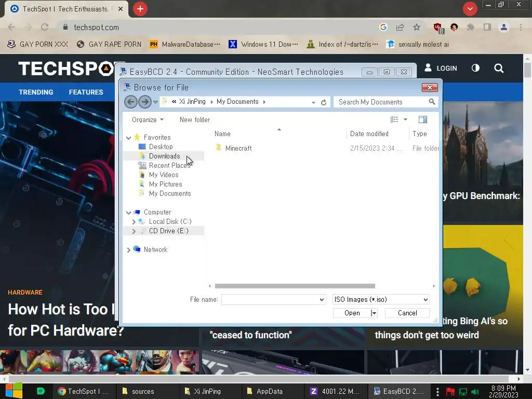This screenshot has height=399, width=532.
Task: Click the magnifier icon in dialog search box
Action: point(432,102)
